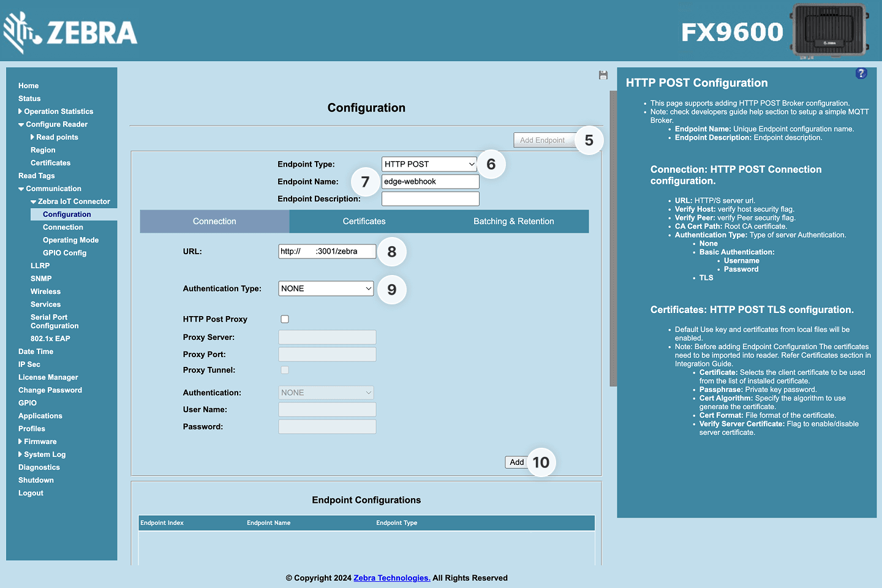Screen dimensions: 882x588
Task: Click the User Name input field
Action: (327, 409)
